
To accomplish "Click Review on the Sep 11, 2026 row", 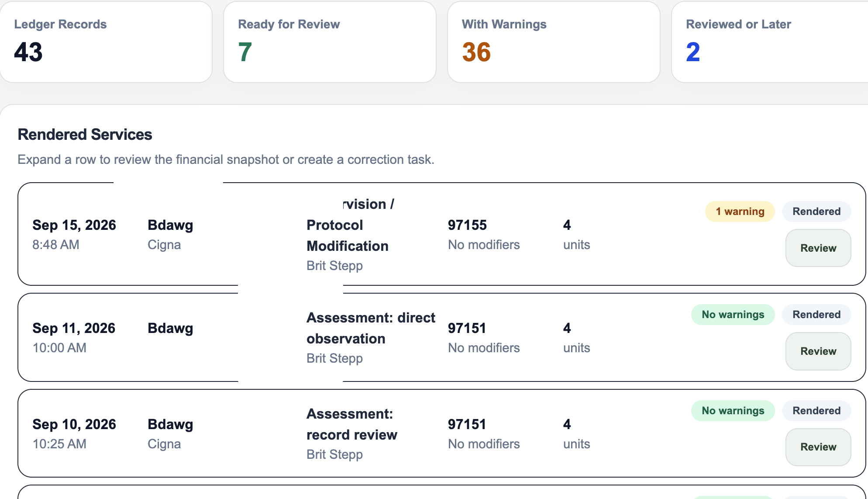I will [818, 351].
